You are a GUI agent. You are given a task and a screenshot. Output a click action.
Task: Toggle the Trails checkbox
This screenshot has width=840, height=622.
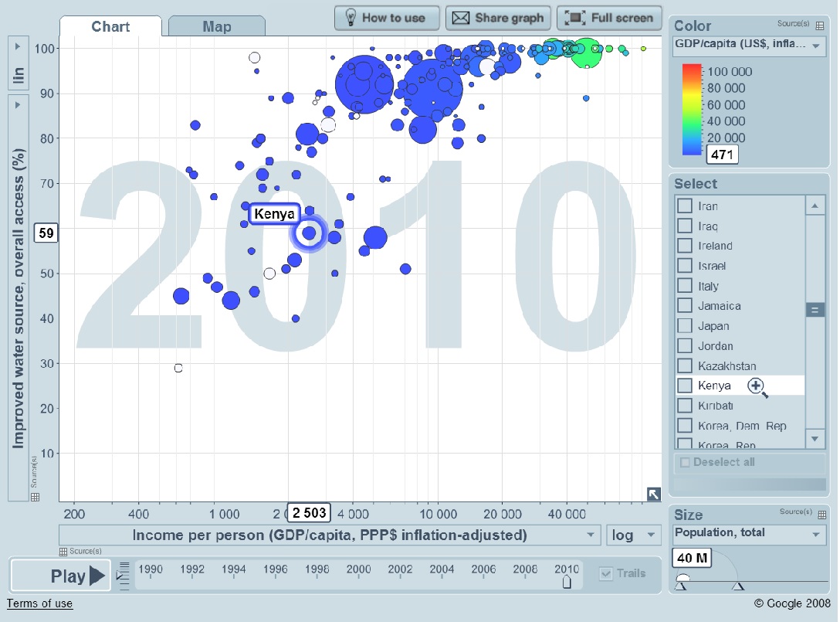point(607,573)
